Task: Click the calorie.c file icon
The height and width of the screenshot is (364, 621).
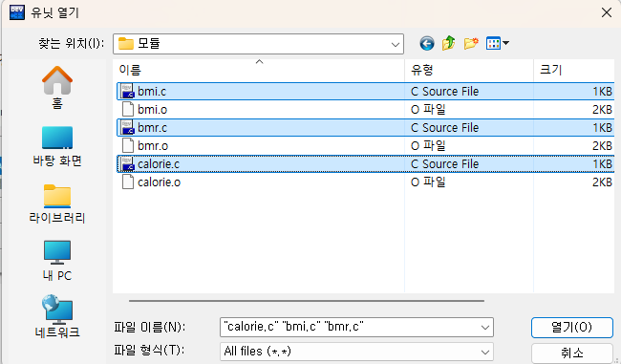Action: click(x=128, y=164)
